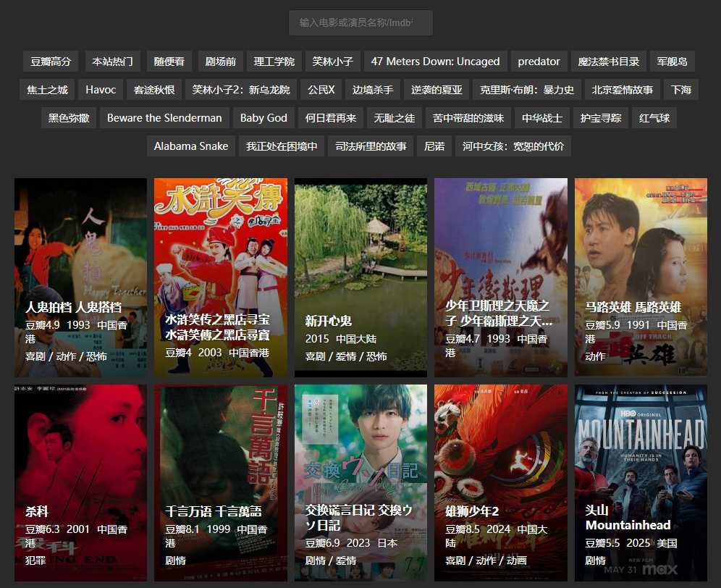Open '47 Meters Down: Uncaged' tag
The width and height of the screenshot is (721, 588).
pos(434,62)
